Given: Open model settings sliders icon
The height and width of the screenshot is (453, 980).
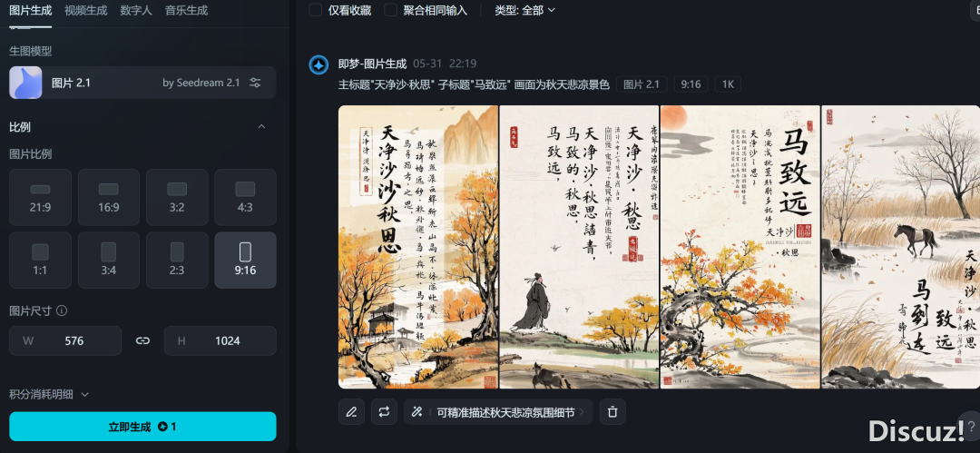Looking at the screenshot, I should [x=255, y=83].
